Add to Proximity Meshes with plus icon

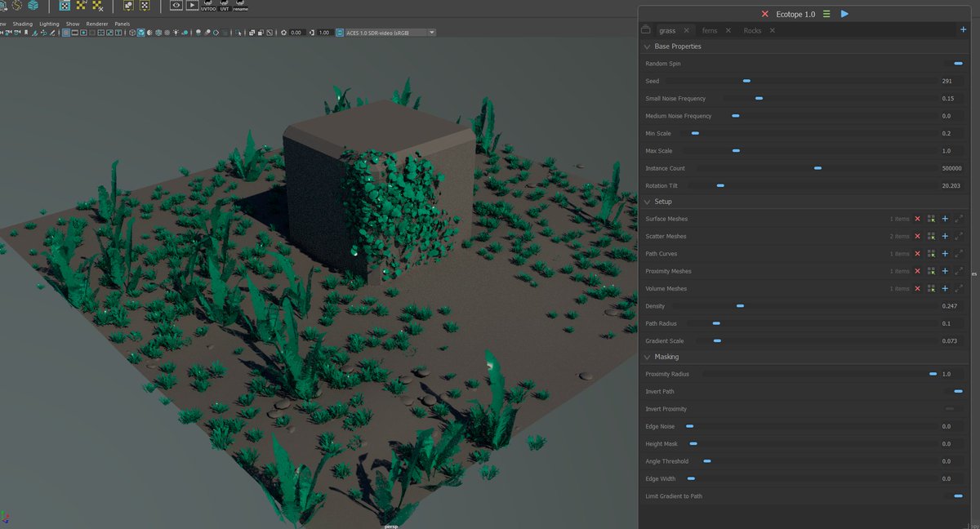pos(945,271)
